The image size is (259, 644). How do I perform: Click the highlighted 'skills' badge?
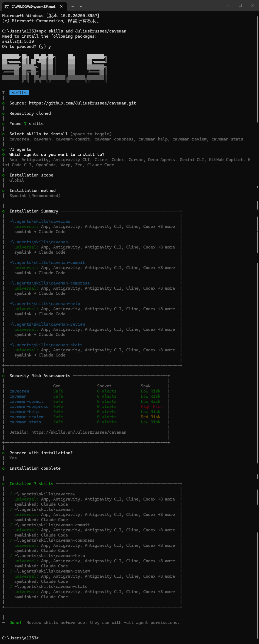point(19,93)
